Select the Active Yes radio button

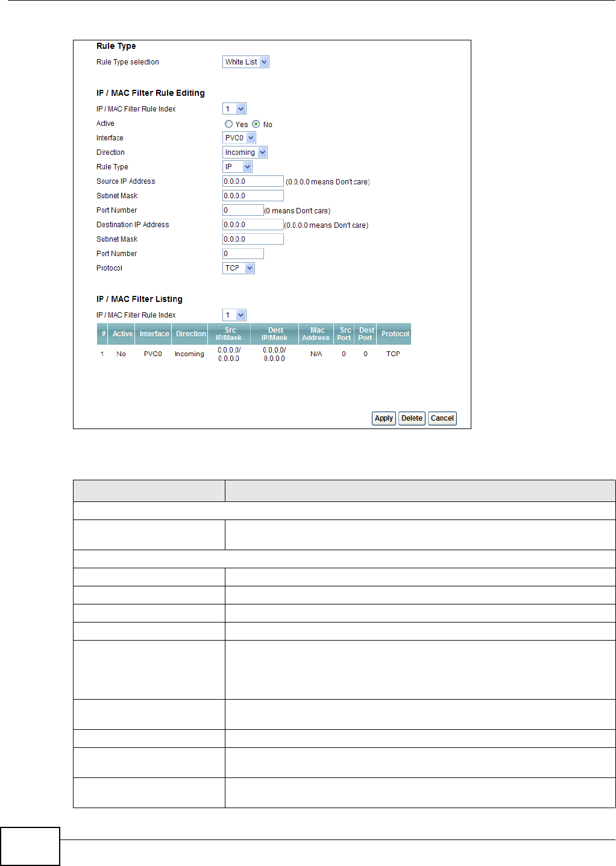click(x=228, y=124)
